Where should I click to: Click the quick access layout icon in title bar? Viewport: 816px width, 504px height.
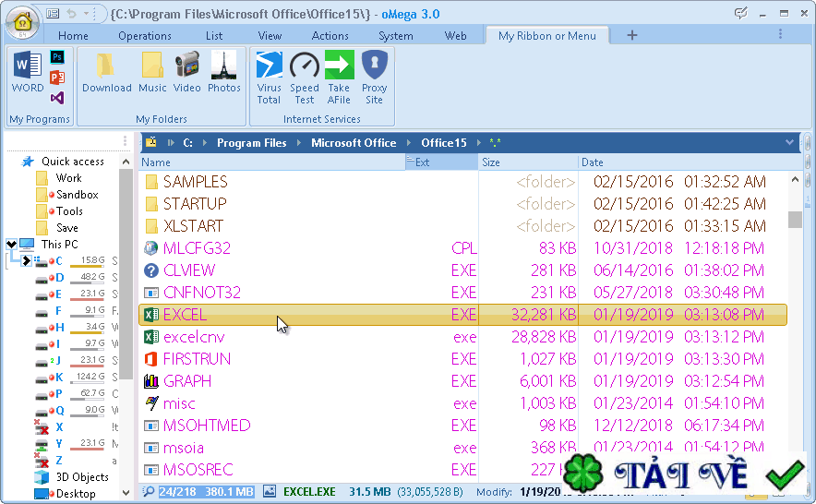pos(53,14)
